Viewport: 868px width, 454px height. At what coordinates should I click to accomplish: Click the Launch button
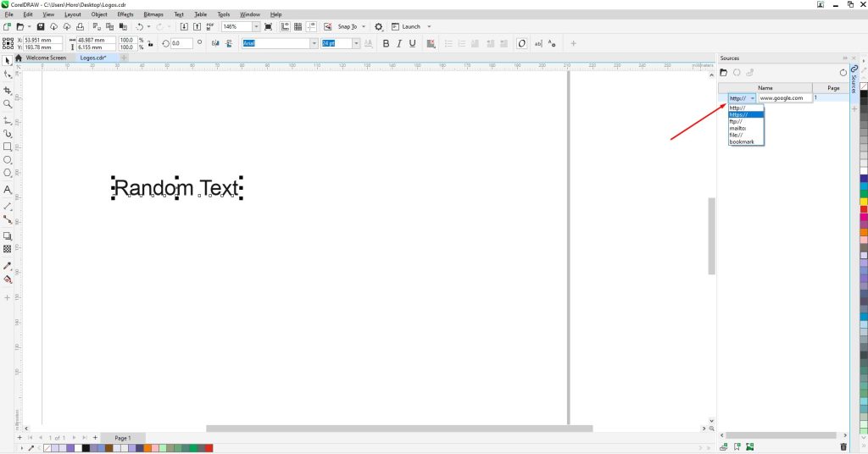pyautogui.click(x=406, y=26)
